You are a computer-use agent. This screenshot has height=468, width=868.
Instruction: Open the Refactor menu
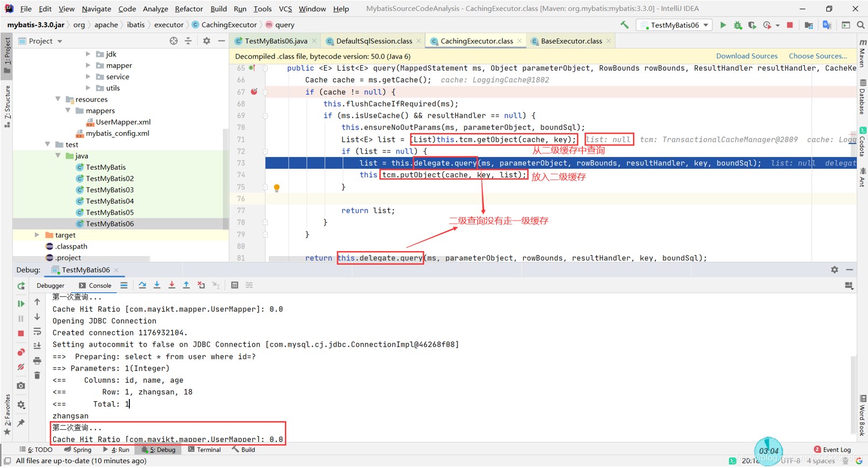pyautogui.click(x=189, y=9)
